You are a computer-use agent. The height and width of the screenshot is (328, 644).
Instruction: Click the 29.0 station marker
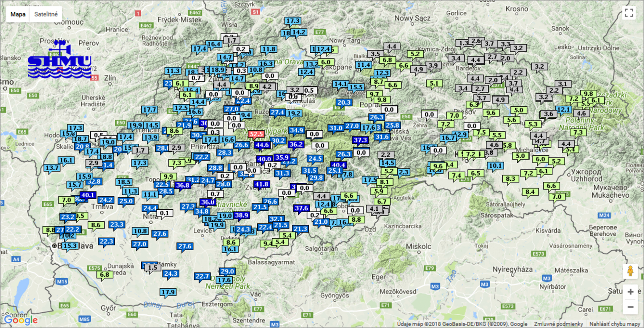pos(227,272)
